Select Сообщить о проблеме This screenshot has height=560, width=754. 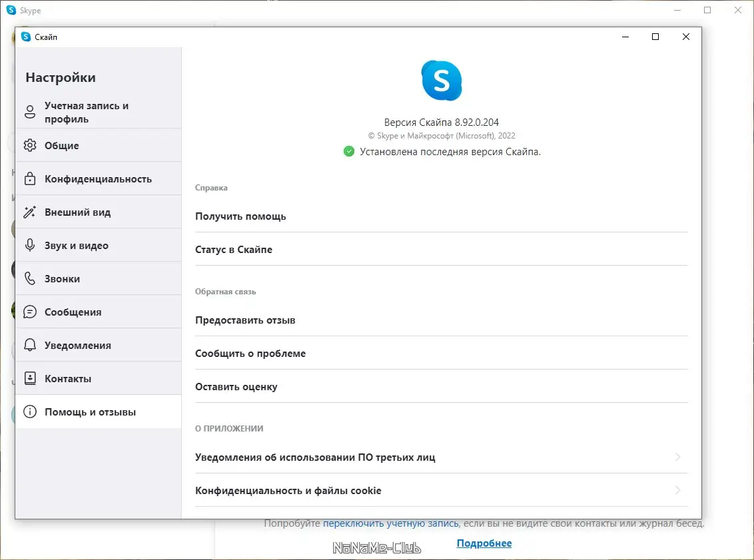pos(442,354)
